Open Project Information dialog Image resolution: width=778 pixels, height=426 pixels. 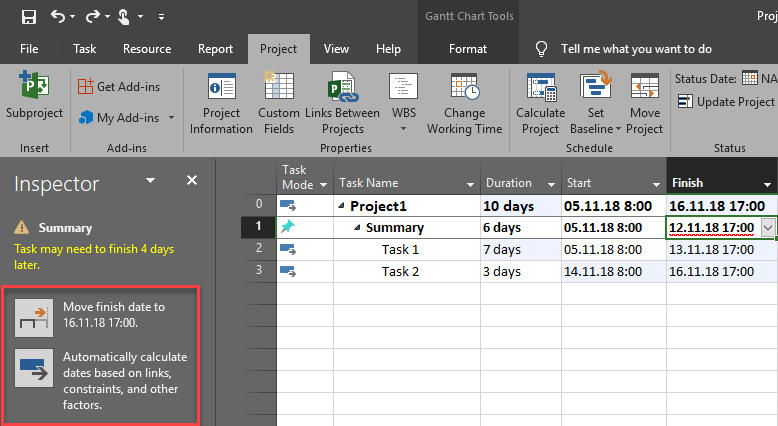pyautogui.click(x=221, y=103)
